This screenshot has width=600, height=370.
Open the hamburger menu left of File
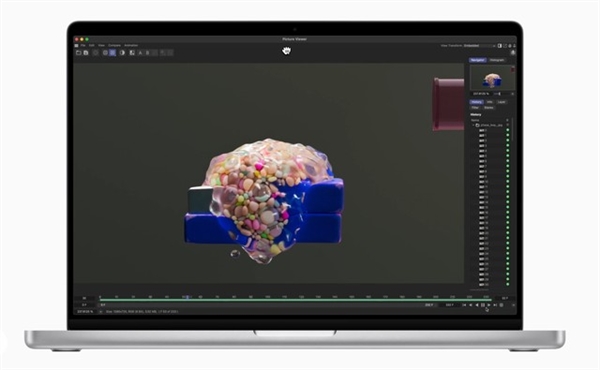[76, 46]
